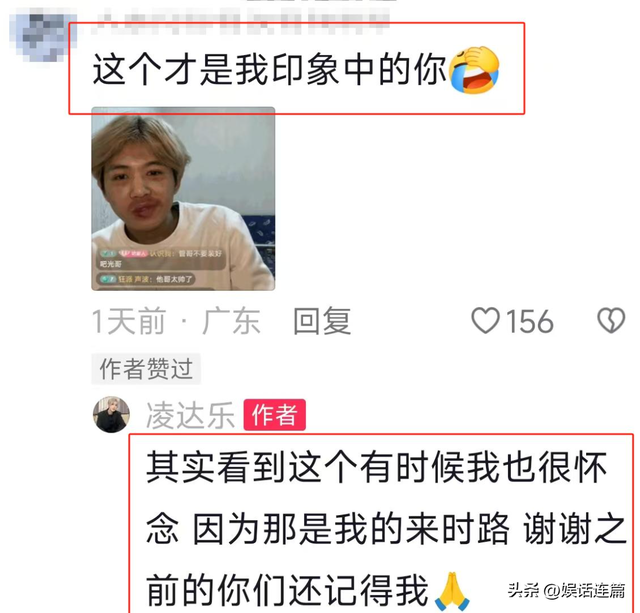The height and width of the screenshot is (613, 640).
Task: Tap the red 作者 badge
Action: [275, 415]
